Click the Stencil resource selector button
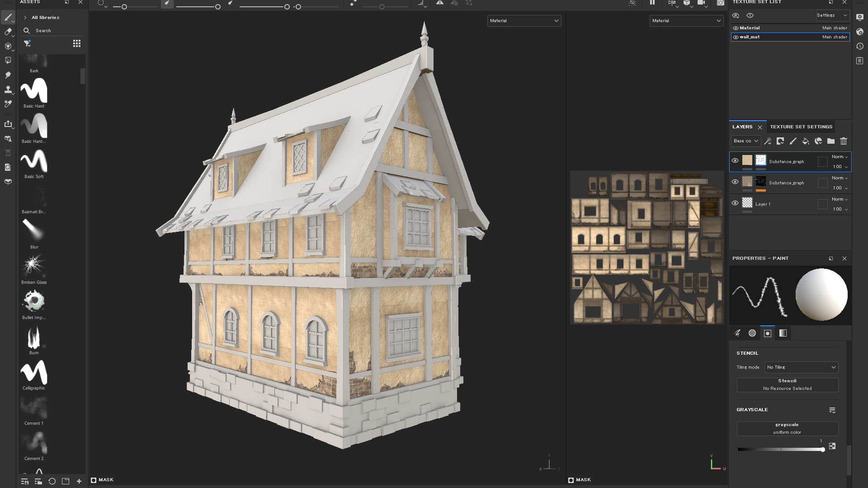The height and width of the screenshot is (488, 868). click(x=788, y=385)
